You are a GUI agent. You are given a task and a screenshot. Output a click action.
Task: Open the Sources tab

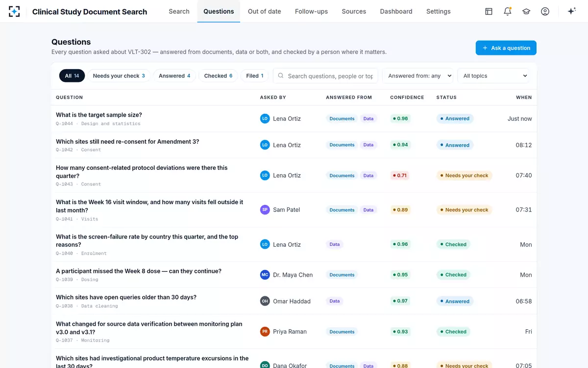coord(354,11)
